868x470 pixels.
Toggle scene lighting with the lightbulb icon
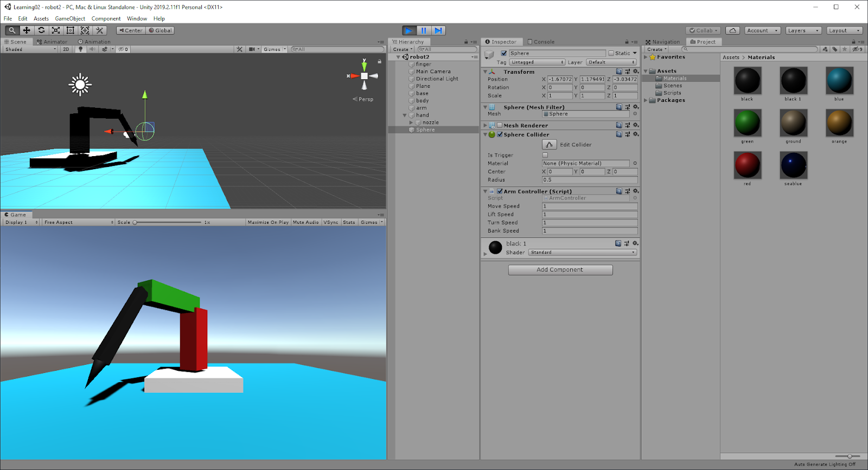coord(81,49)
